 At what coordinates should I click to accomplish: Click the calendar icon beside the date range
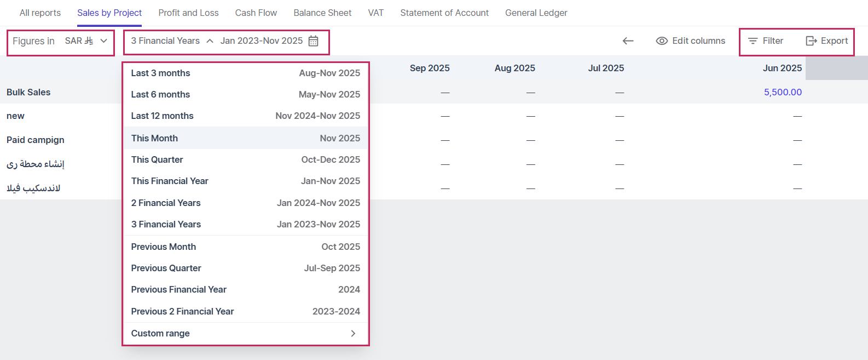[x=313, y=41]
